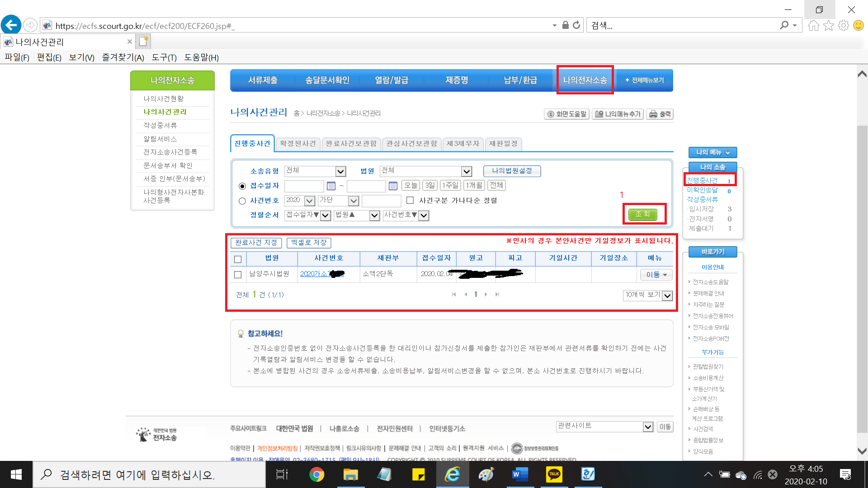Tick the checkbox for the 남양주시법원 row
The image size is (868, 488).
pos(238,275)
